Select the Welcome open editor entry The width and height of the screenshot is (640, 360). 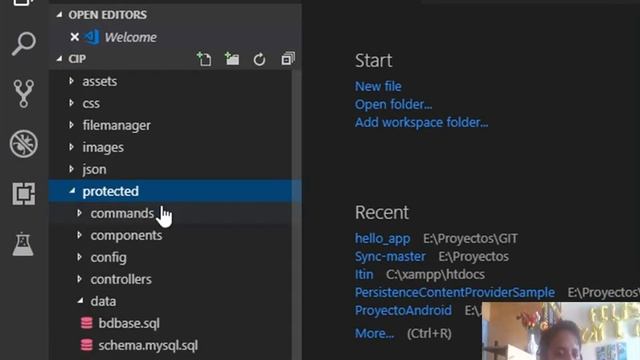click(x=176, y=37)
